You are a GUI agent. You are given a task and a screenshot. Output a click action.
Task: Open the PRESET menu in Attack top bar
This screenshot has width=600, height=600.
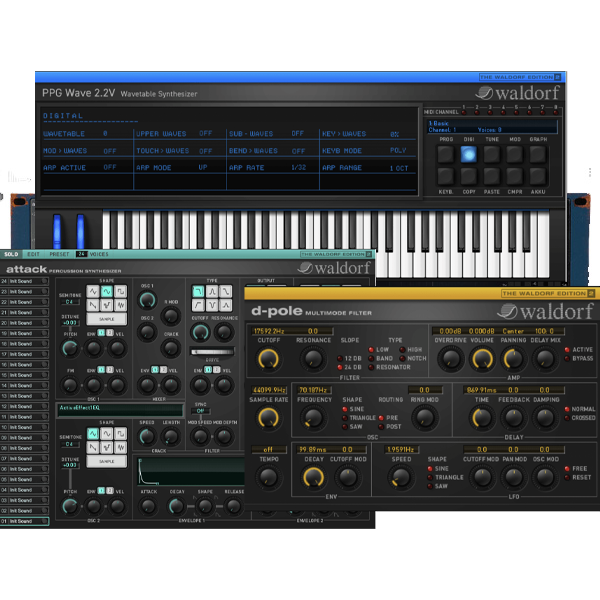(59, 254)
